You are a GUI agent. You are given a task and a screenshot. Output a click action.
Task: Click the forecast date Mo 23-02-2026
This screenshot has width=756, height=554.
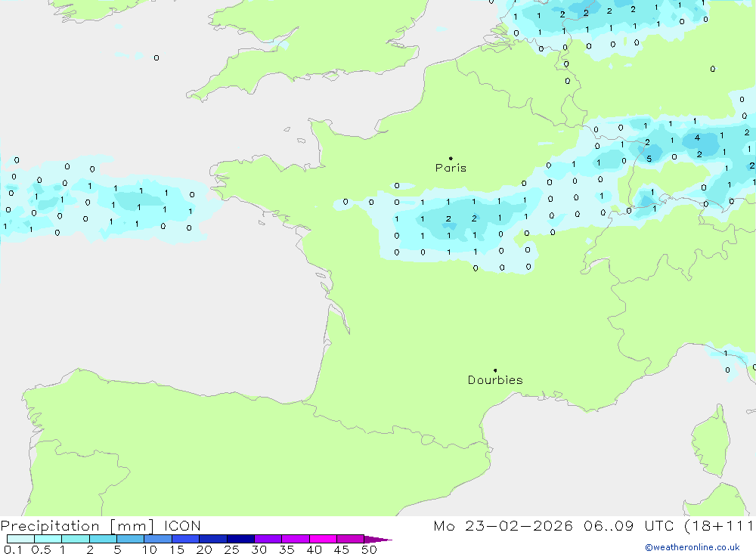tap(503, 525)
